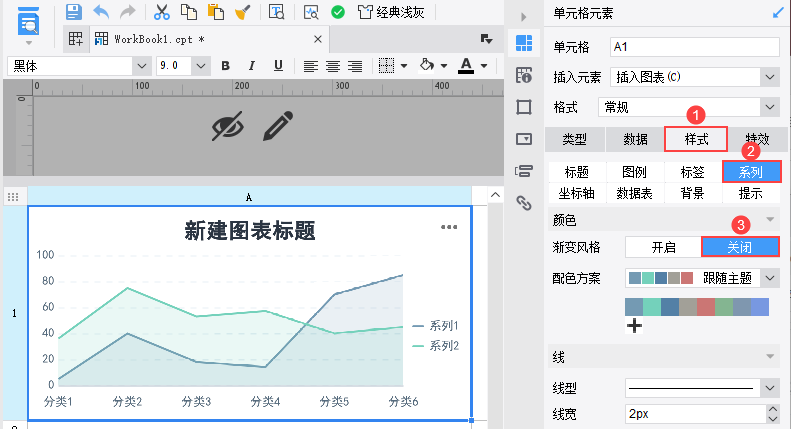Open the widget settings sidebar icon
The width and height of the screenshot is (791, 429).
(x=524, y=139)
